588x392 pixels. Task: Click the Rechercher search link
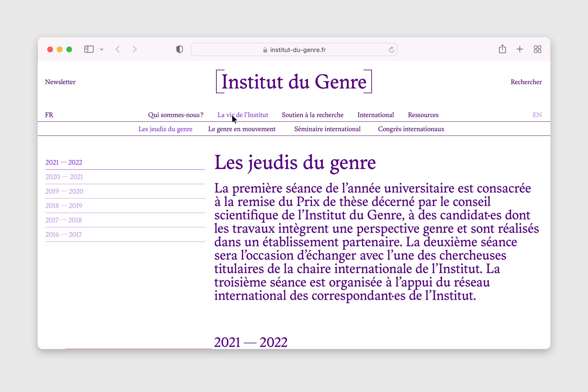coord(526,82)
